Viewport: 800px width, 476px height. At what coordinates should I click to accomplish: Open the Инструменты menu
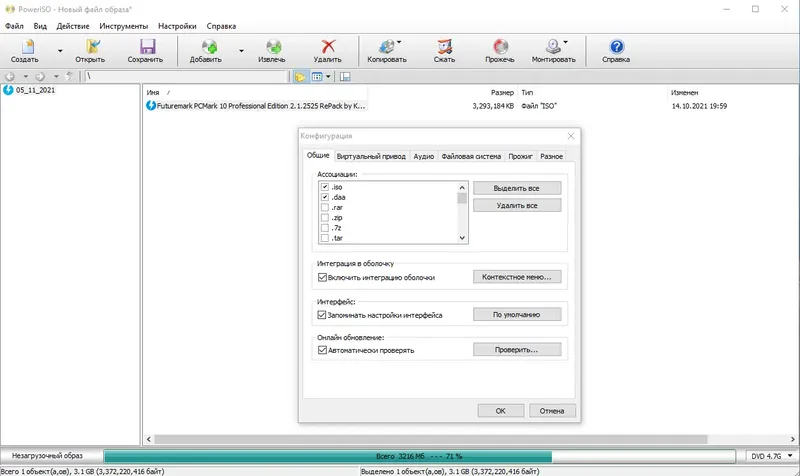(x=124, y=26)
